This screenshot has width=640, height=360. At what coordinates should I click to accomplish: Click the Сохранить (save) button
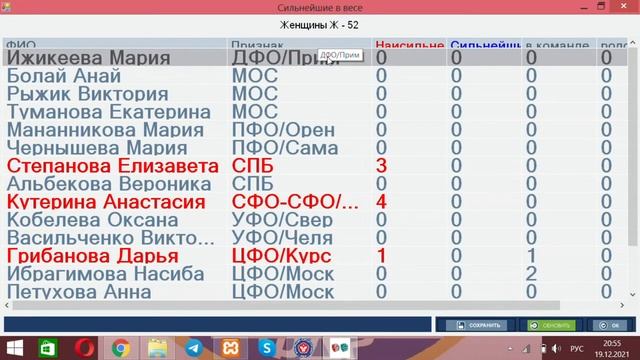(476, 325)
